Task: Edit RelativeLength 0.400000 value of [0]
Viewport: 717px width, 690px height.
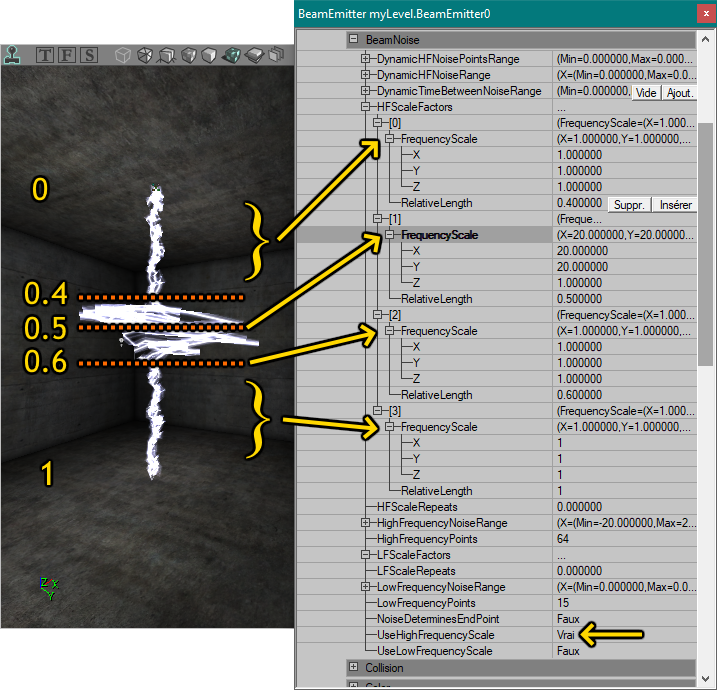Action: tap(579, 203)
